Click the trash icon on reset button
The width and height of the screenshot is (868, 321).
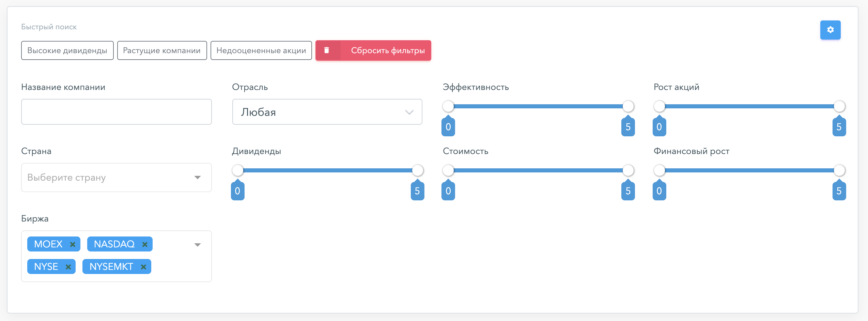click(x=326, y=50)
